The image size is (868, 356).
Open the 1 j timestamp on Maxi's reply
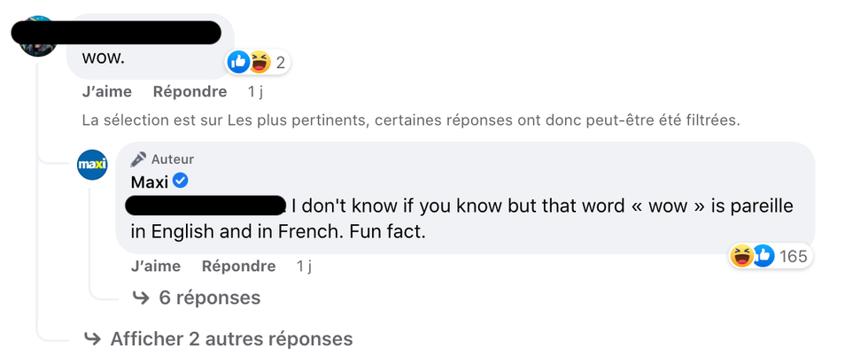tap(304, 266)
